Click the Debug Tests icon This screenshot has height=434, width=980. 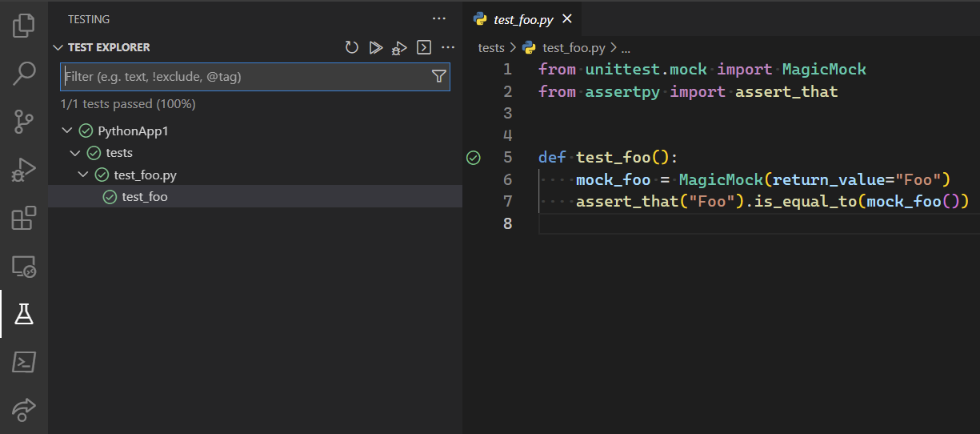pos(399,48)
